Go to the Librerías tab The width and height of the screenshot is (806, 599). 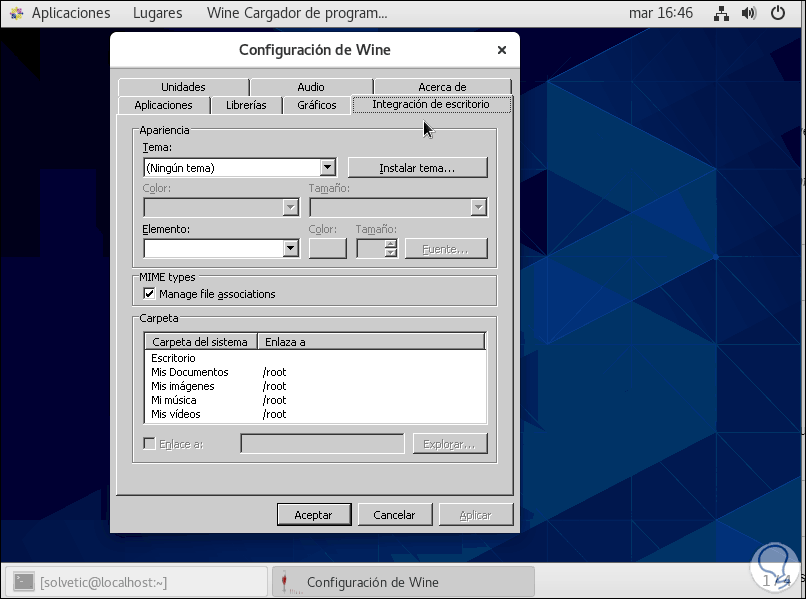(x=246, y=105)
